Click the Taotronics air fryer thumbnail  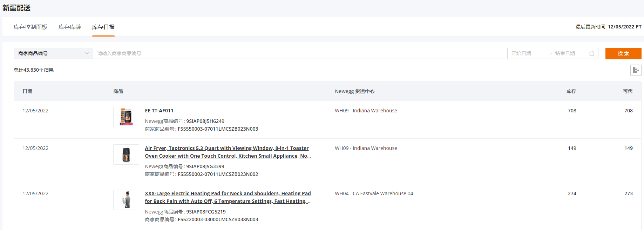pyautogui.click(x=126, y=155)
